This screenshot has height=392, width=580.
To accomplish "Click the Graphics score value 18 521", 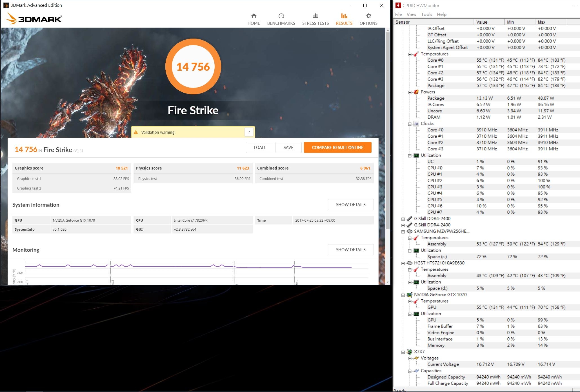I will 122,168.
